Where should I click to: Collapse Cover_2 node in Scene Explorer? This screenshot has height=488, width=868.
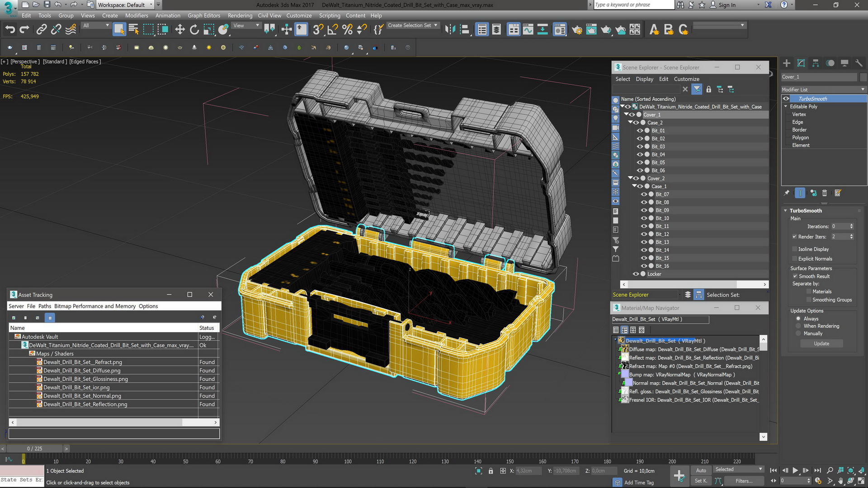tap(630, 178)
